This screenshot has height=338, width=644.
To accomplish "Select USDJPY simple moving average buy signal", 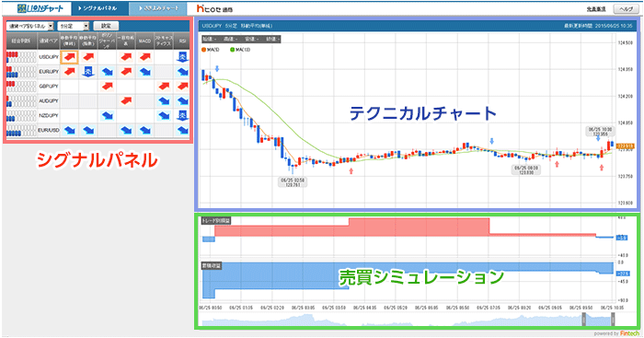I will (69, 57).
